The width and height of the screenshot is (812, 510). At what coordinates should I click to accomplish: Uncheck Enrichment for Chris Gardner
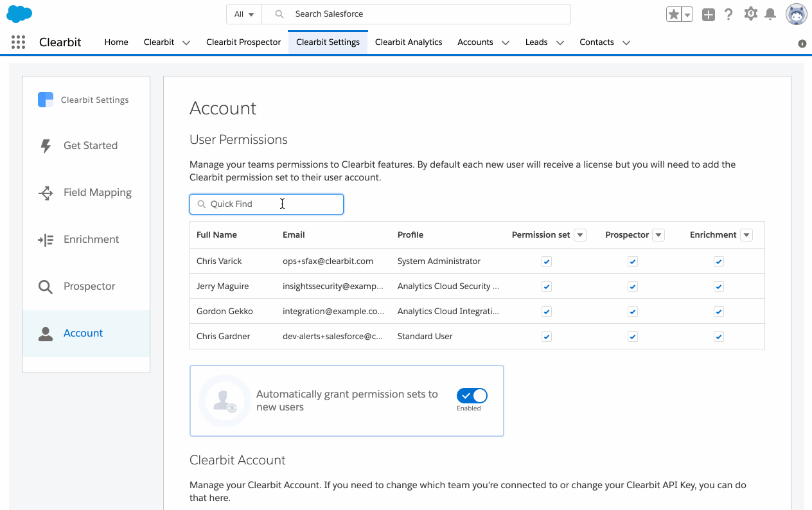click(x=719, y=337)
